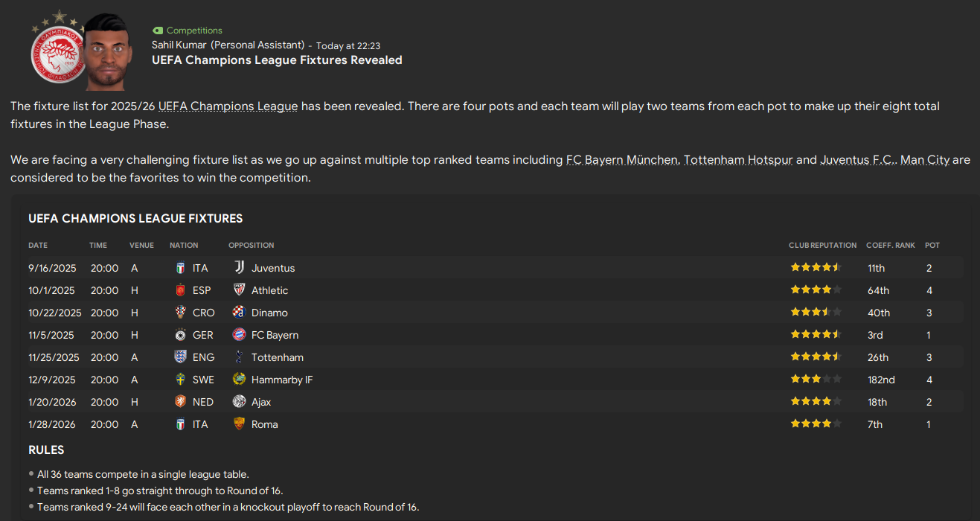This screenshot has width=980, height=521.
Task: Click the Athletic club crest
Action: pos(239,290)
